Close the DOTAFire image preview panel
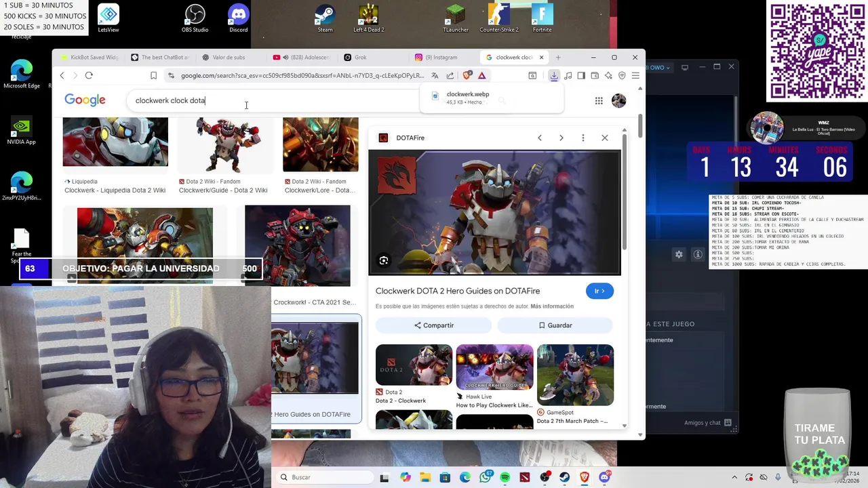The height and width of the screenshot is (488, 868). point(605,138)
